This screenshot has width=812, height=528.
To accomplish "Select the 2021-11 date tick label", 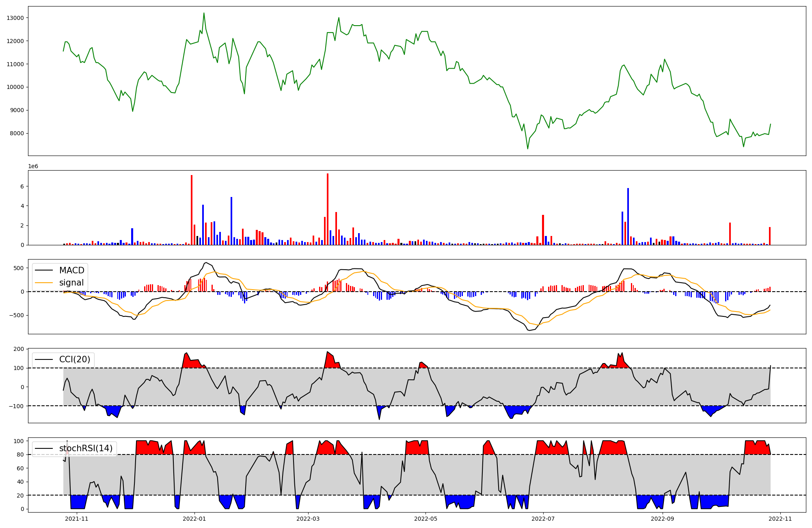I will 77,519.
